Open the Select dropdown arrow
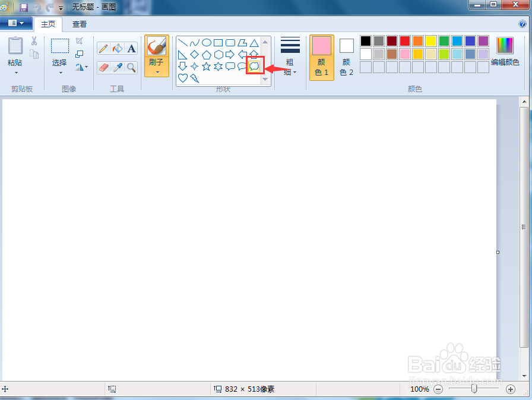This screenshot has width=532, height=400. pos(61,73)
